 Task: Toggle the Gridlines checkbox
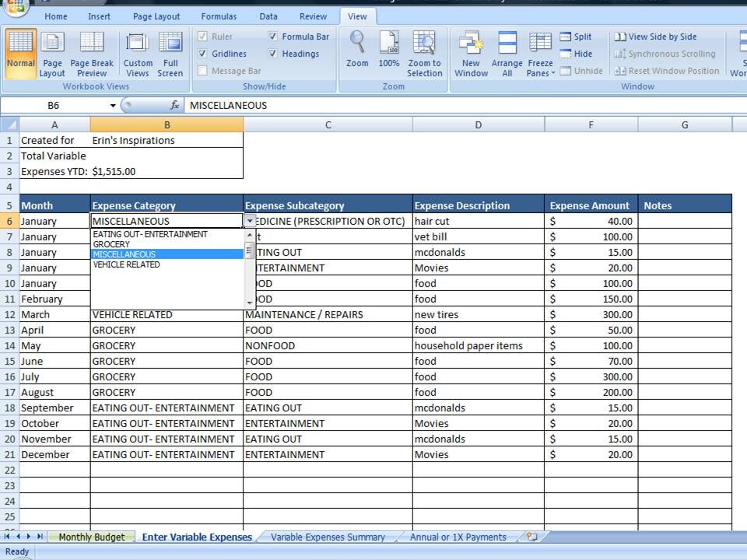pyautogui.click(x=202, y=54)
